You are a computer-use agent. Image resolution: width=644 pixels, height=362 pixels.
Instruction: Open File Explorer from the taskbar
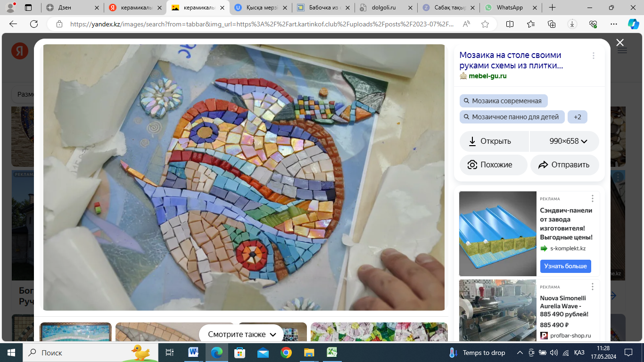coord(309,353)
